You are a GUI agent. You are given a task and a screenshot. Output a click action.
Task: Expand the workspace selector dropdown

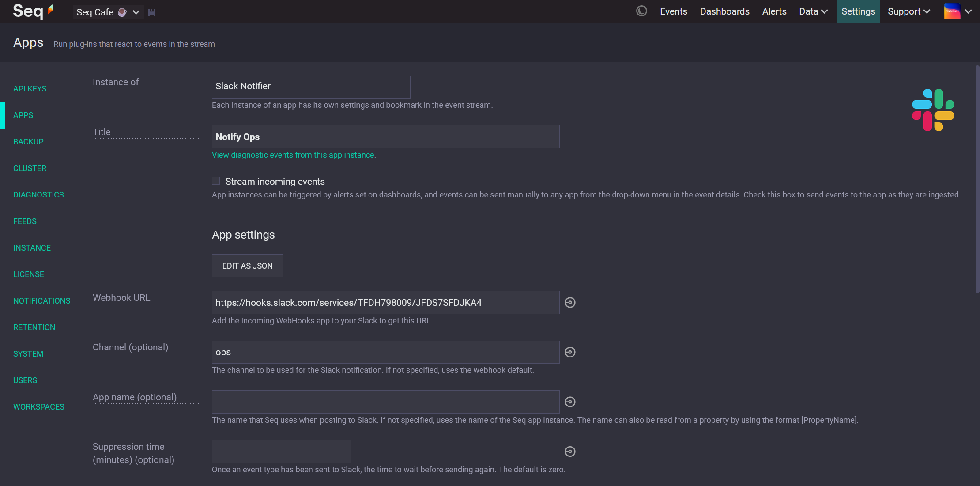136,11
